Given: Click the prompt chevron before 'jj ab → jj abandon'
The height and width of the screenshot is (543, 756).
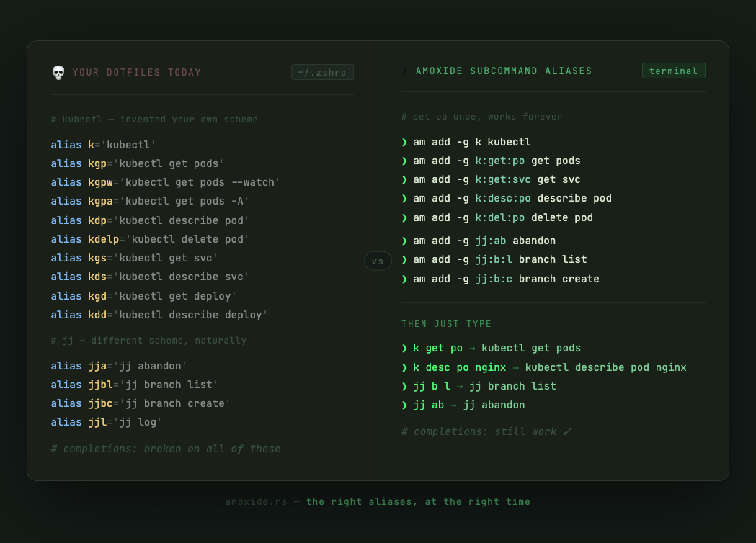Looking at the screenshot, I should (404, 405).
